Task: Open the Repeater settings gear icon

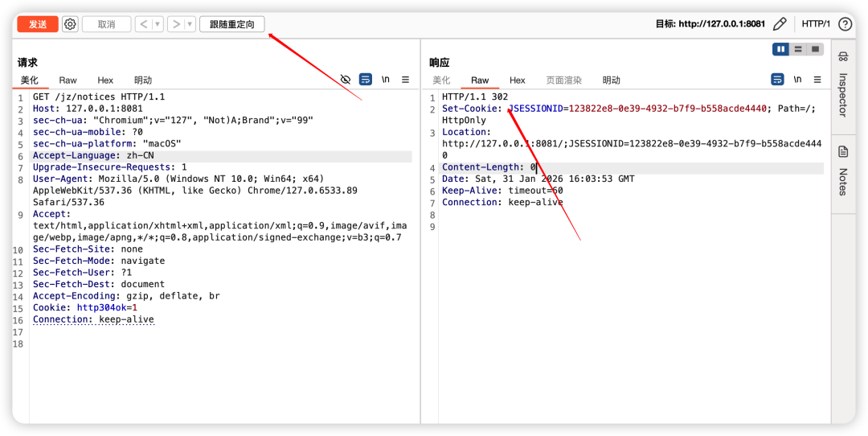Action: click(70, 24)
